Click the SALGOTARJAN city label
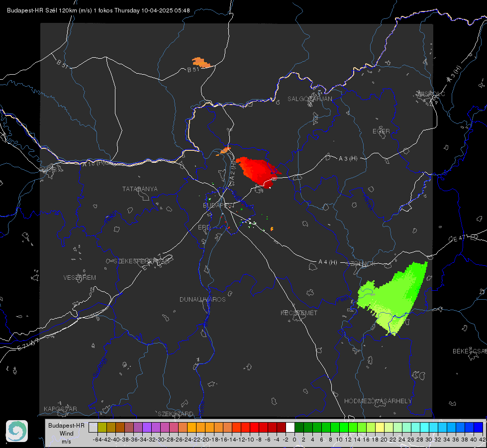 309,99
